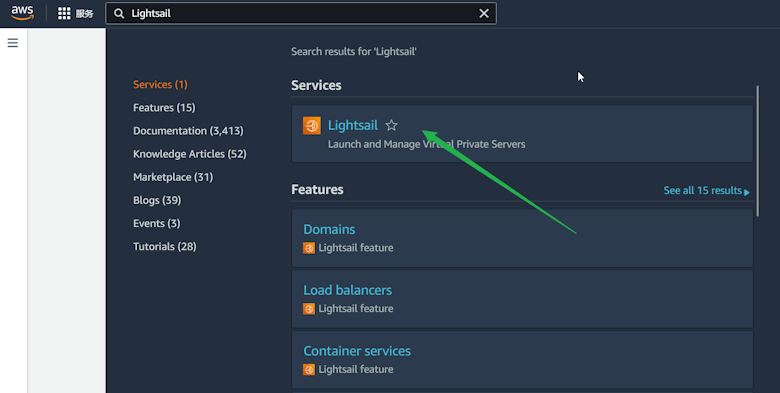Click the Features section heading
780x393 pixels.
click(x=317, y=190)
